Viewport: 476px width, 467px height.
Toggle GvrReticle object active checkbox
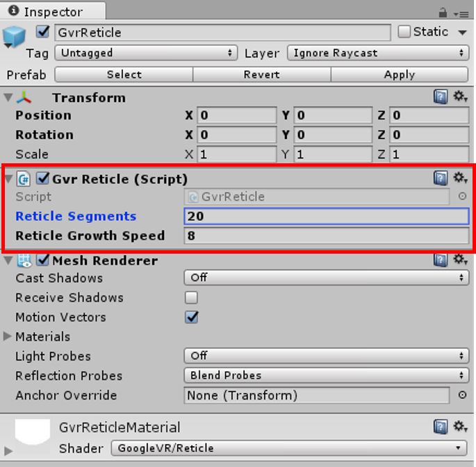click(42, 31)
